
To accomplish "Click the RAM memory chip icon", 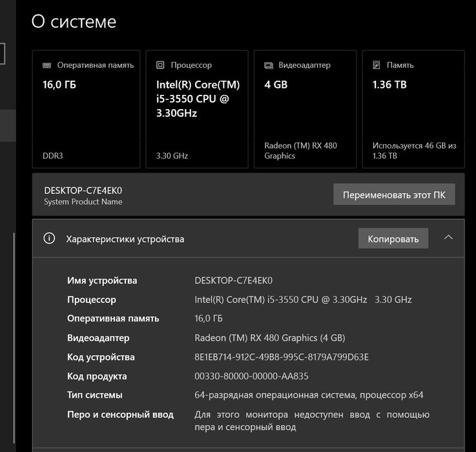I will pos(47,65).
